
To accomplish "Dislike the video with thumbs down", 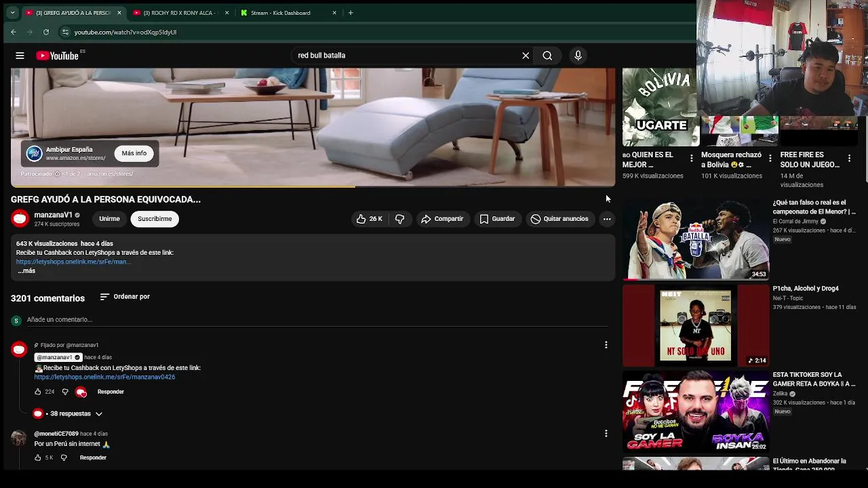I will [x=399, y=219].
